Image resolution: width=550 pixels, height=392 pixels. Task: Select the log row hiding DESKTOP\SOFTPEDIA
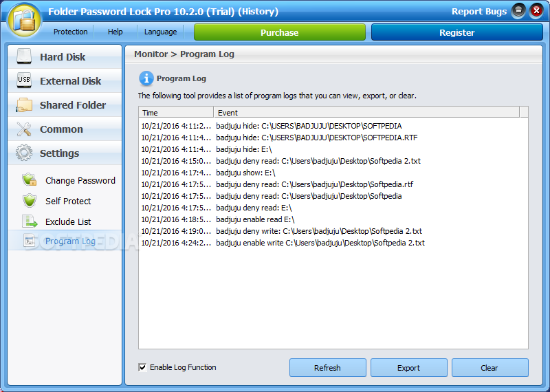coord(333,126)
